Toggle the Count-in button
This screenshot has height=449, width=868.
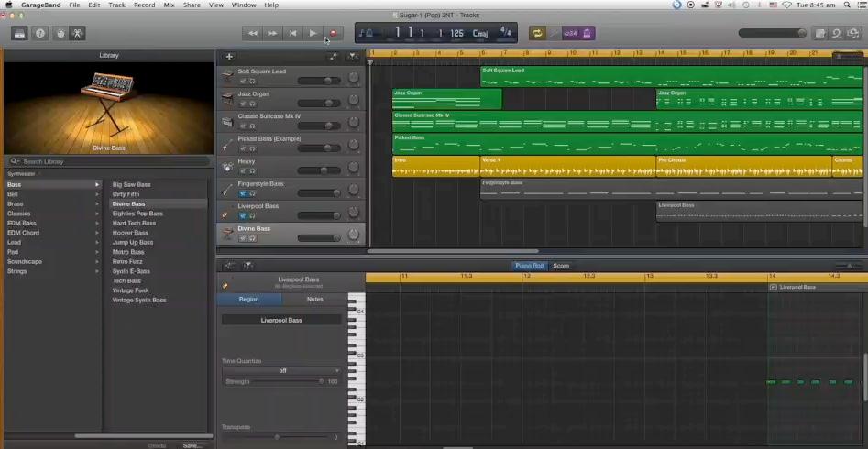[570, 33]
